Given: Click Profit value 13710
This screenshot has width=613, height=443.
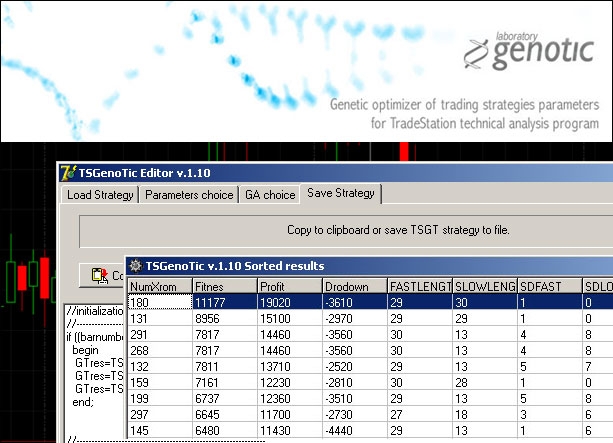Looking at the screenshot, I should point(275,367).
